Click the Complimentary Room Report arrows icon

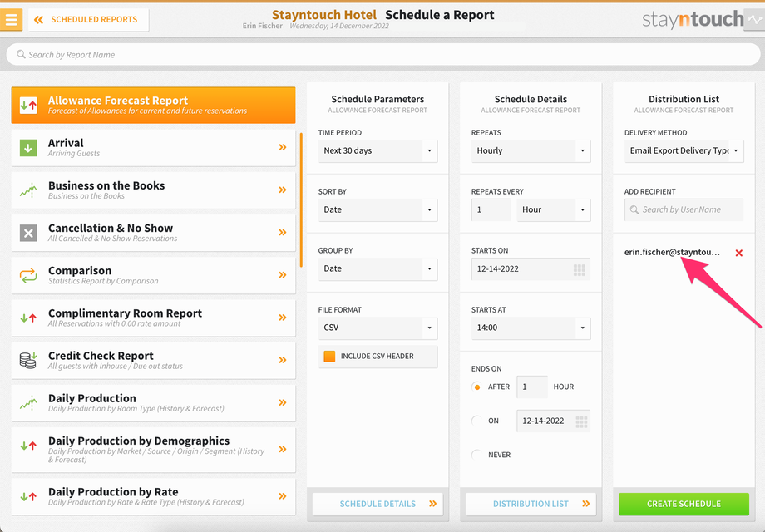click(28, 318)
